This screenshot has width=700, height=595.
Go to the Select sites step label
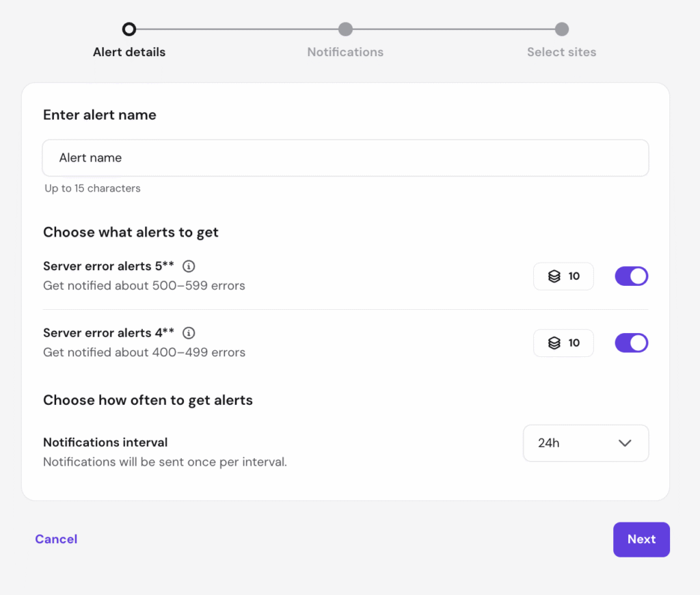561,52
